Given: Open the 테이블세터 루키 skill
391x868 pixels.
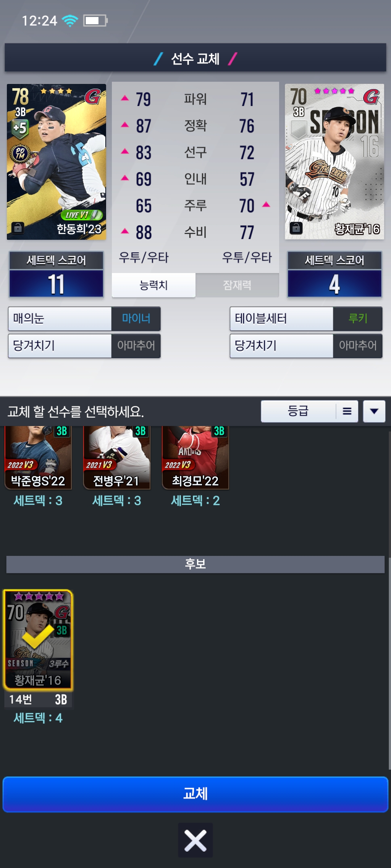Looking at the screenshot, I should [306, 319].
